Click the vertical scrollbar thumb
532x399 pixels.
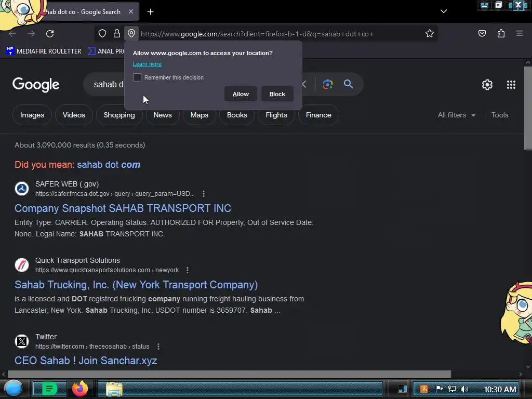[x=528, y=108]
